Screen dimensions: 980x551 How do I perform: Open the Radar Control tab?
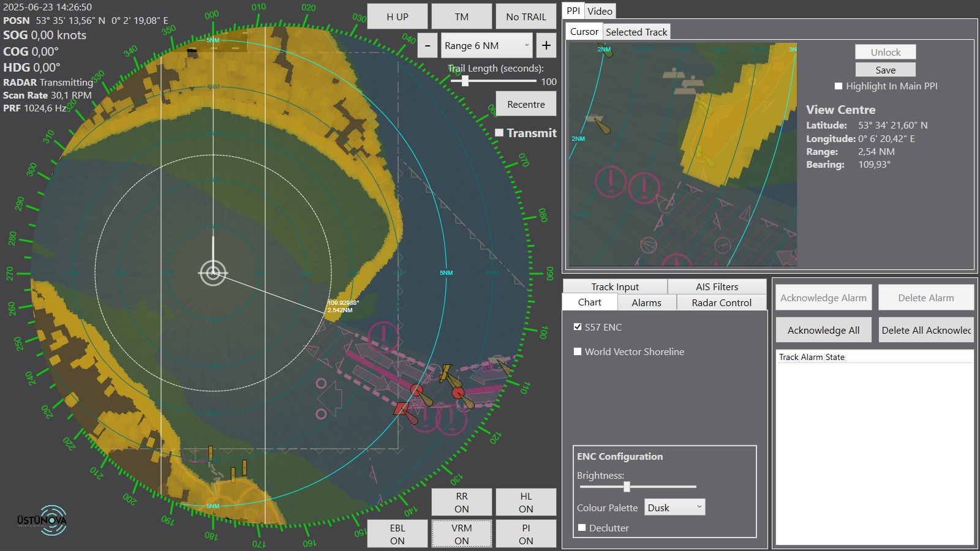pos(721,302)
